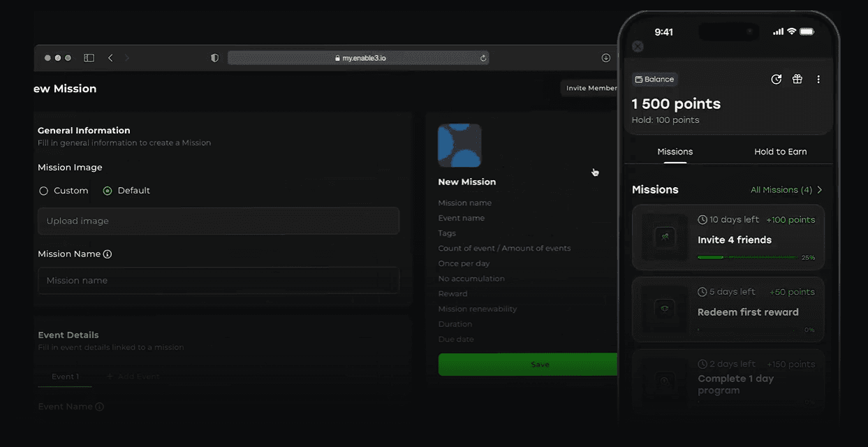Click General Information section heading
This screenshot has height=447, width=868.
coord(84,131)
